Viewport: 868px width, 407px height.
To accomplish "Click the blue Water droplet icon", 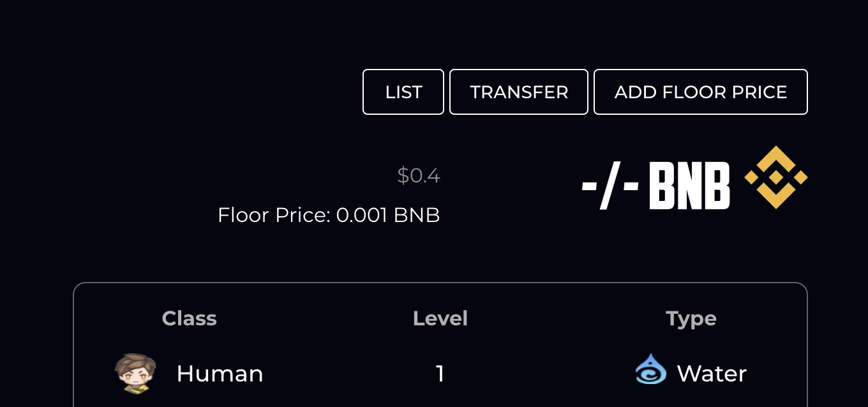I will (650, 369).
